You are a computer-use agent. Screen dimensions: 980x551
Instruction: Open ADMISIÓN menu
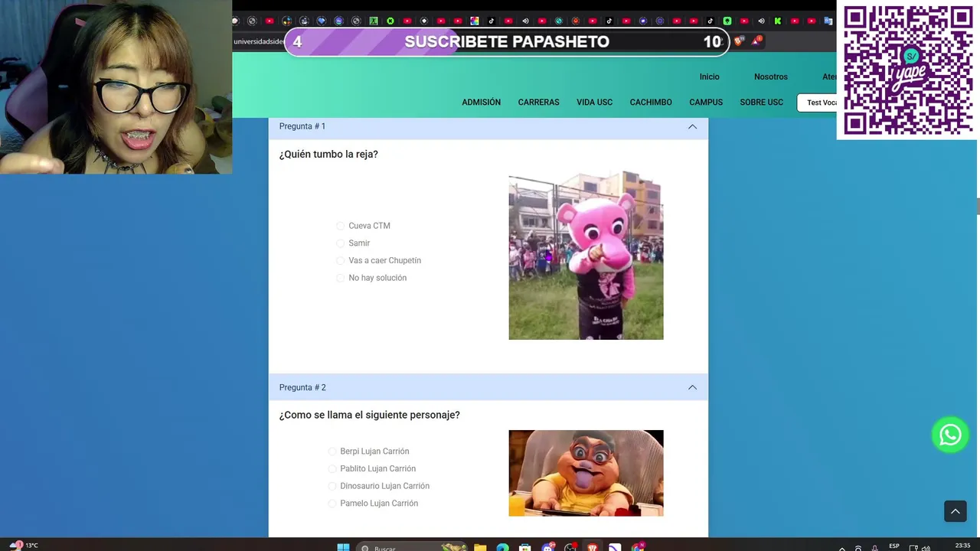click(x=481, y=103)
